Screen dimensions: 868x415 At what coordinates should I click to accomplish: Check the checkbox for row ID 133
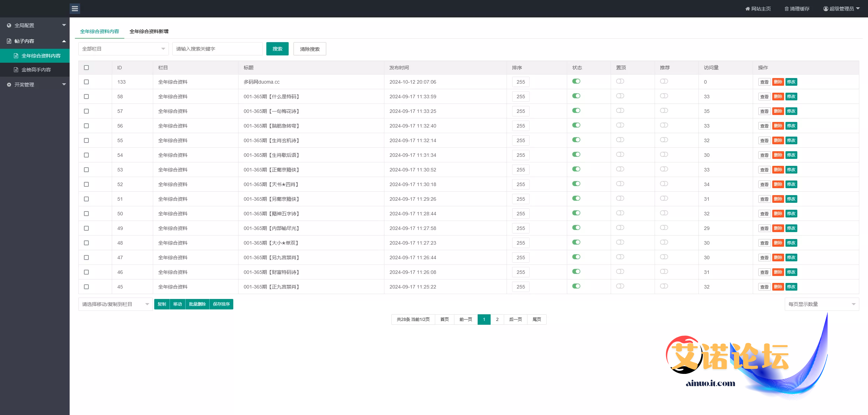(x=86, y=82)
